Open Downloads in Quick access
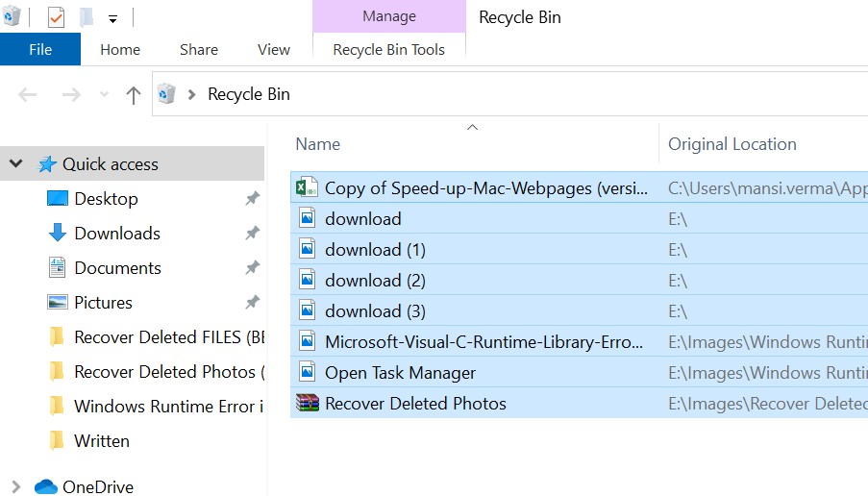The width and height of the screenshot is (868, 496). point(116,234)
